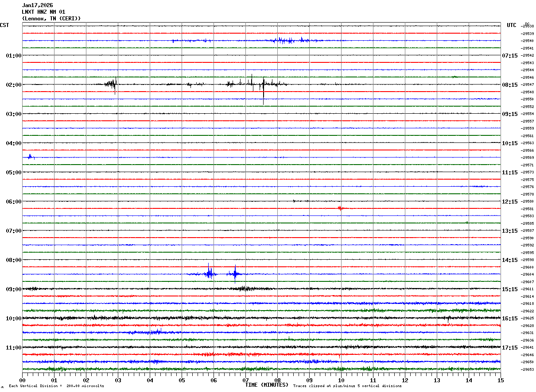
Task: Click minute 00 on the time axis
Action: coord(23,380)
